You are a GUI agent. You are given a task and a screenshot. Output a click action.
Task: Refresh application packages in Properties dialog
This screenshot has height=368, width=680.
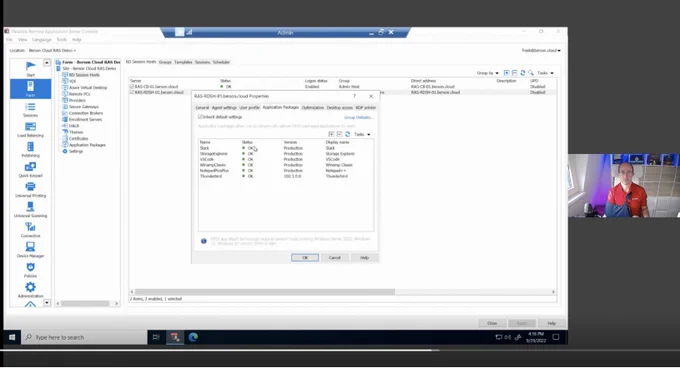pos(347,134)
